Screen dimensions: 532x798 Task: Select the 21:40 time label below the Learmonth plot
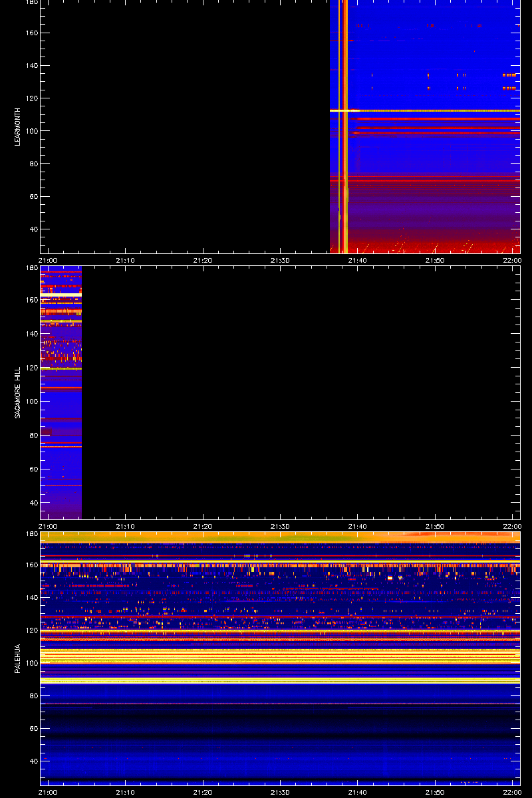[x=358, y=260]
